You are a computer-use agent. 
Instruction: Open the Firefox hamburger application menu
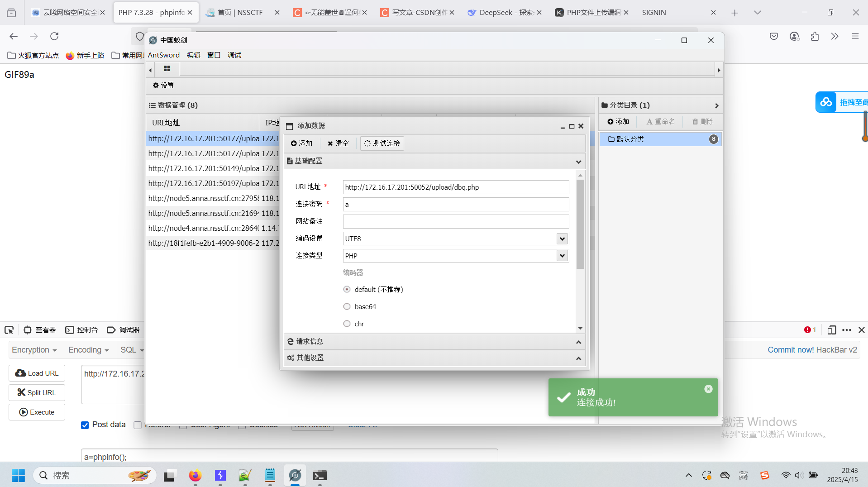[x=855, y=36]
